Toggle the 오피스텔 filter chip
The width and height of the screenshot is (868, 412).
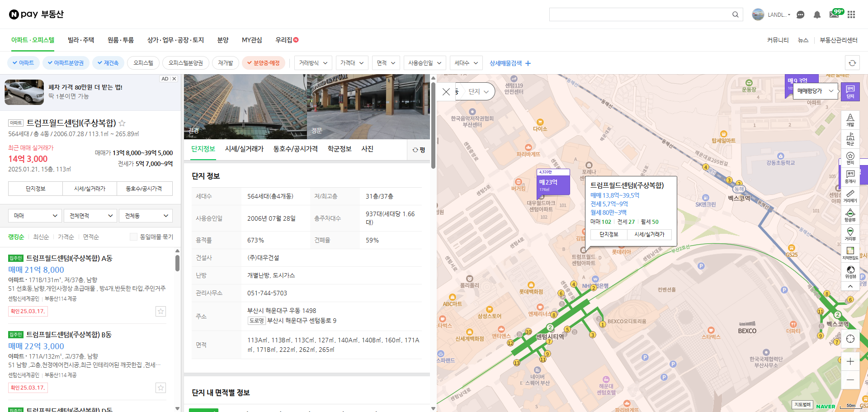143,63
